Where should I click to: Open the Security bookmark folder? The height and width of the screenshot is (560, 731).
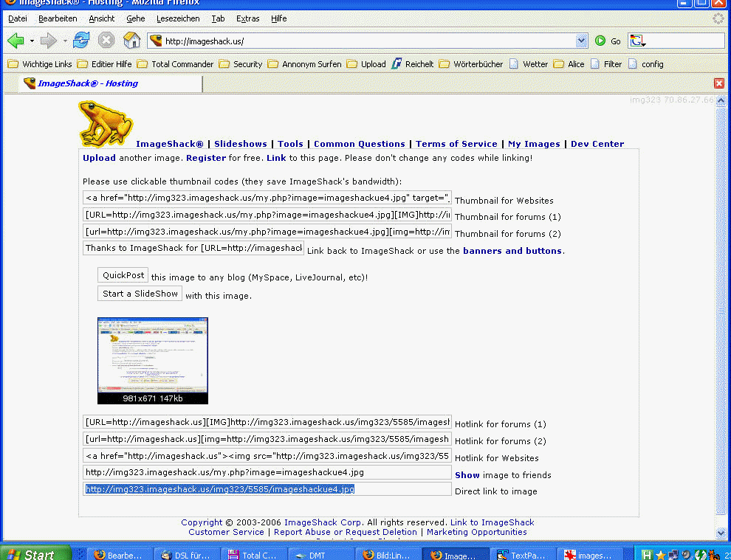tap(241, 64)
